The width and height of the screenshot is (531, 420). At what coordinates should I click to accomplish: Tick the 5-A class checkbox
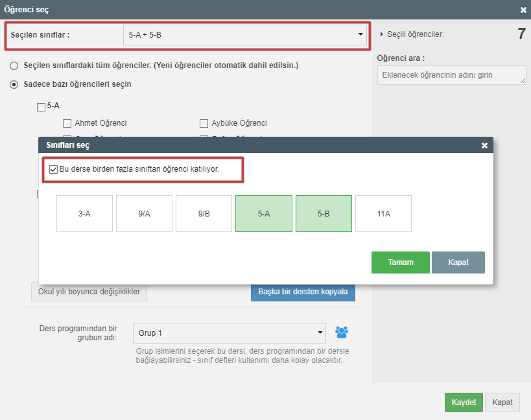pos(41,107)
